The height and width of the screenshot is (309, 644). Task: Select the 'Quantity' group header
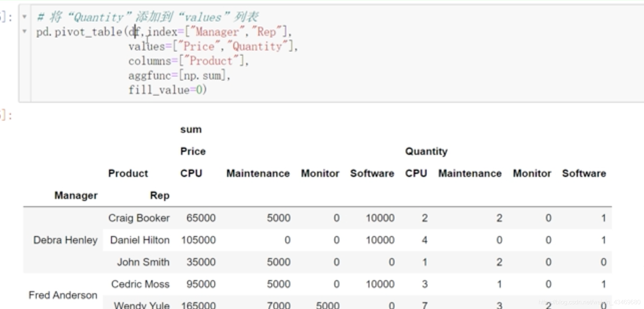(426, 151)
